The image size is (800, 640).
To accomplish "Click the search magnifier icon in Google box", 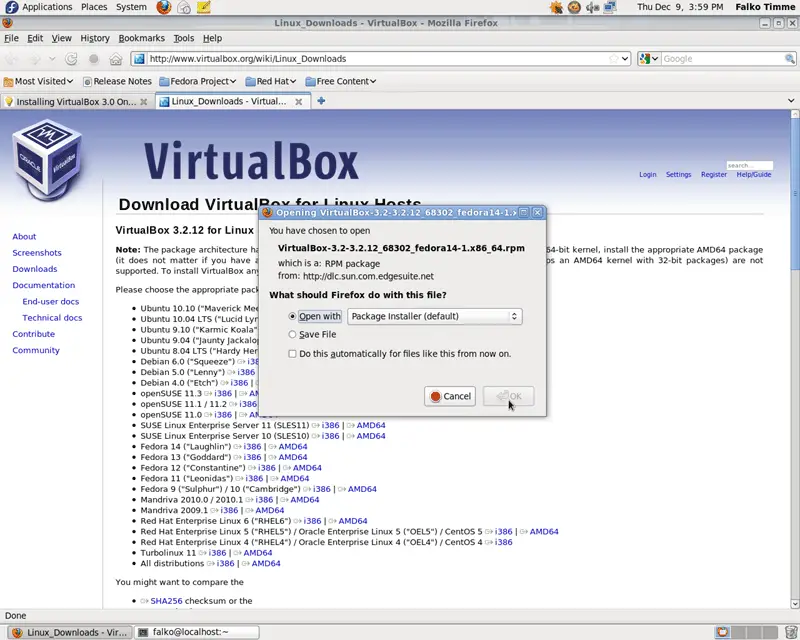I will [x=789, y=59].
